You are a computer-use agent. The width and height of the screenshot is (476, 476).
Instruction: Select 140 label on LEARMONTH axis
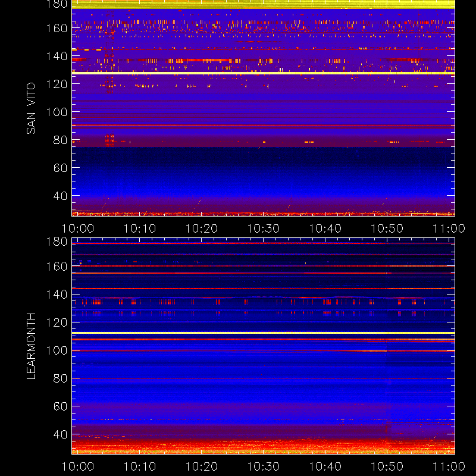57,295
